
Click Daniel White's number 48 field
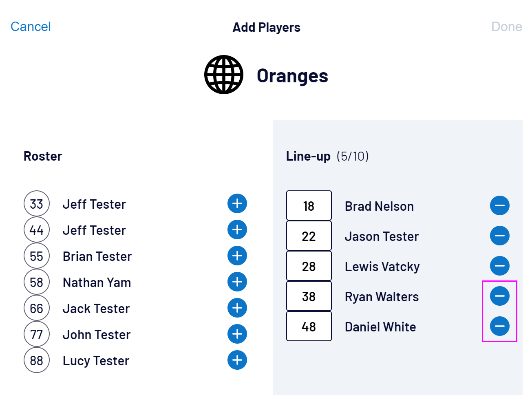(x=309, y=327)
